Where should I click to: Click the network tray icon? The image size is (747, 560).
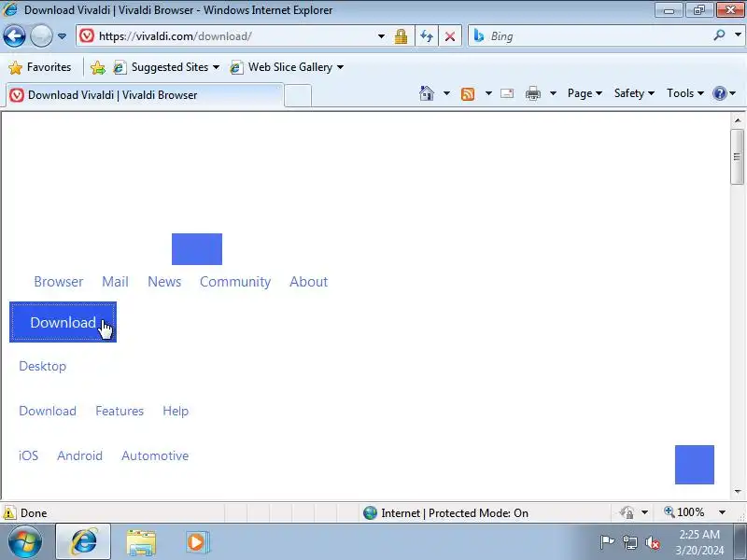630,542
